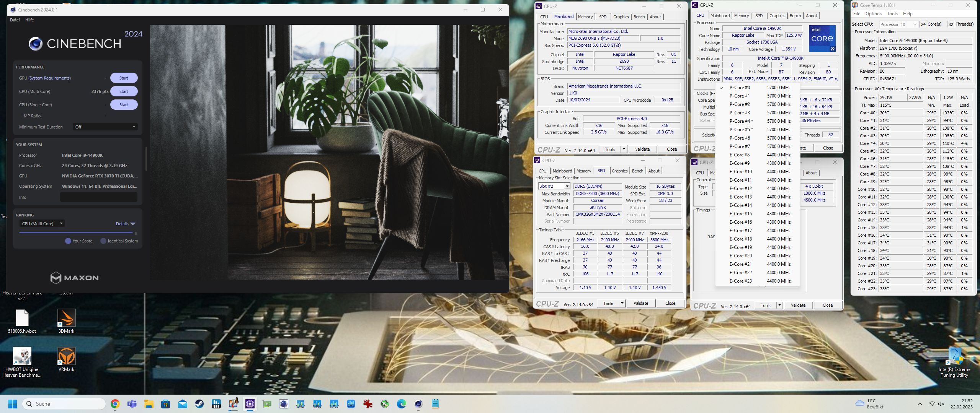Switch to Core Temp thermometer taskbar icon

pos(233,404)
